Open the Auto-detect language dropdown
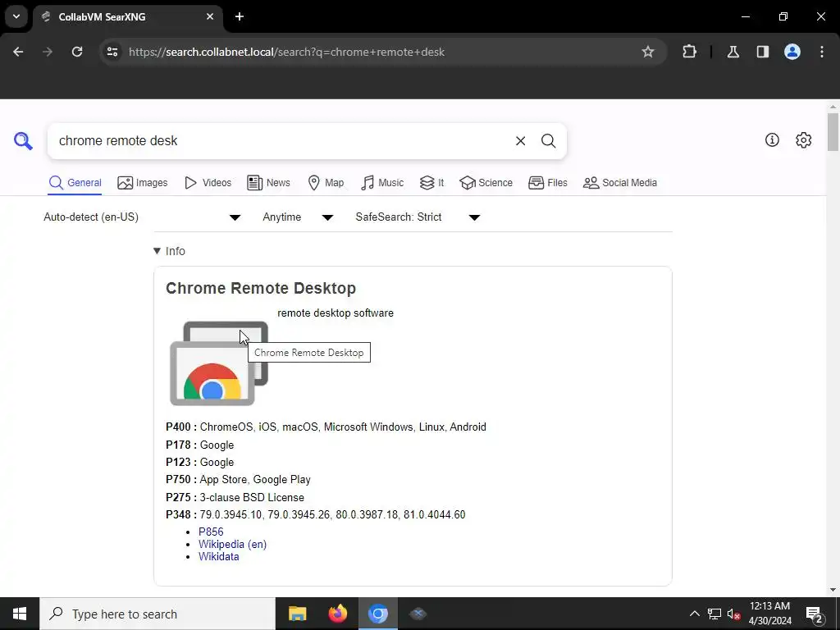The width and height of the screenshot is (840, 630). click(142, 217)
